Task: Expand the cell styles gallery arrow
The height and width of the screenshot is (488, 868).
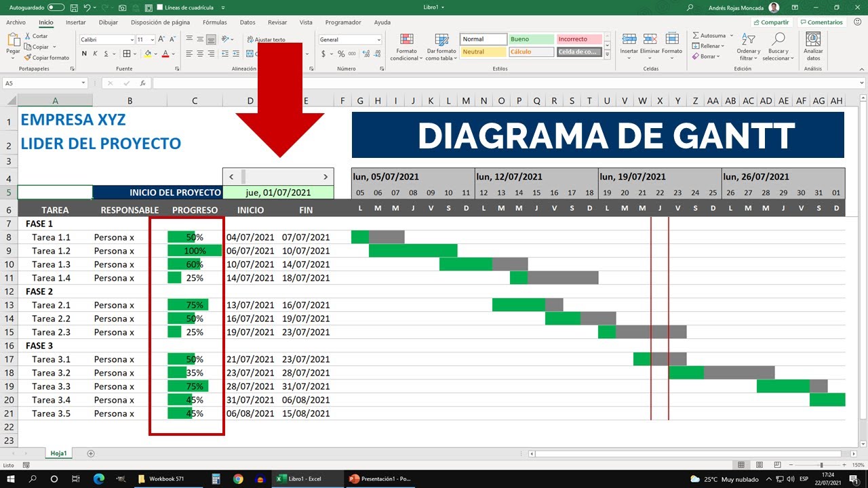Action: point(607,54)
